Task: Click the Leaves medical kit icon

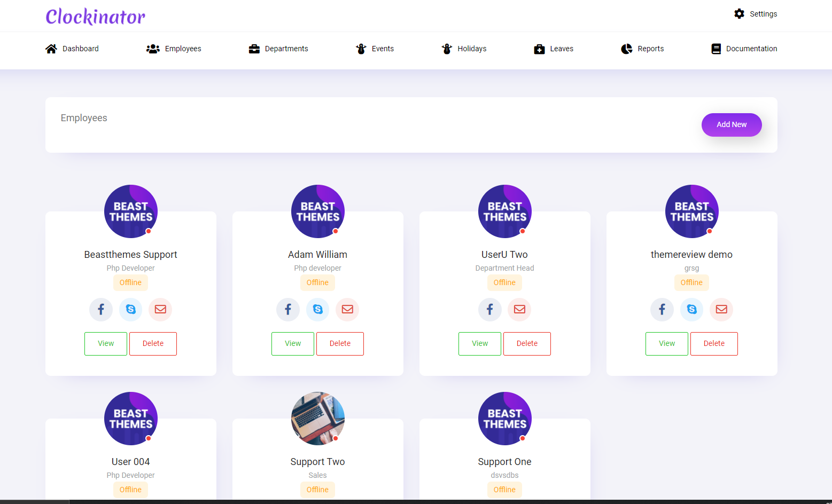Action: (x=540, y=49)
